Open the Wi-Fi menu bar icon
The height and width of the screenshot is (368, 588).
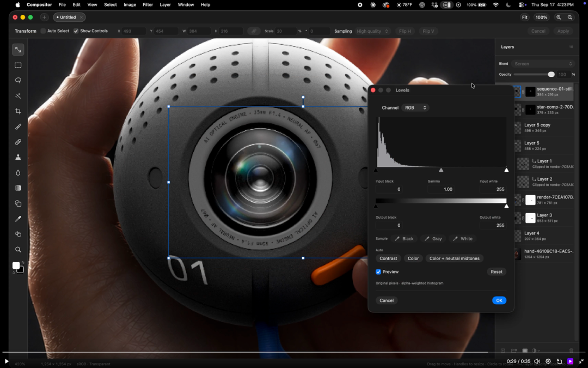(x=496, y=5)
